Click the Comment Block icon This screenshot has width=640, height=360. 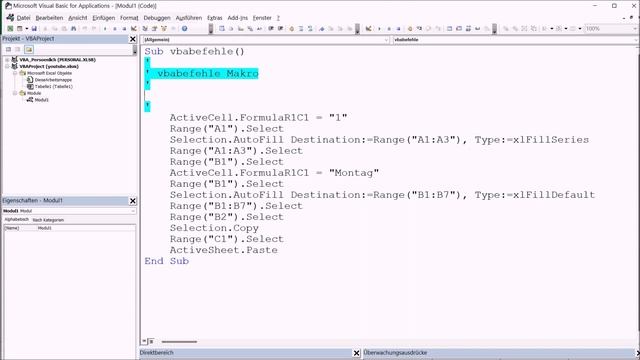tap(301, 29)
